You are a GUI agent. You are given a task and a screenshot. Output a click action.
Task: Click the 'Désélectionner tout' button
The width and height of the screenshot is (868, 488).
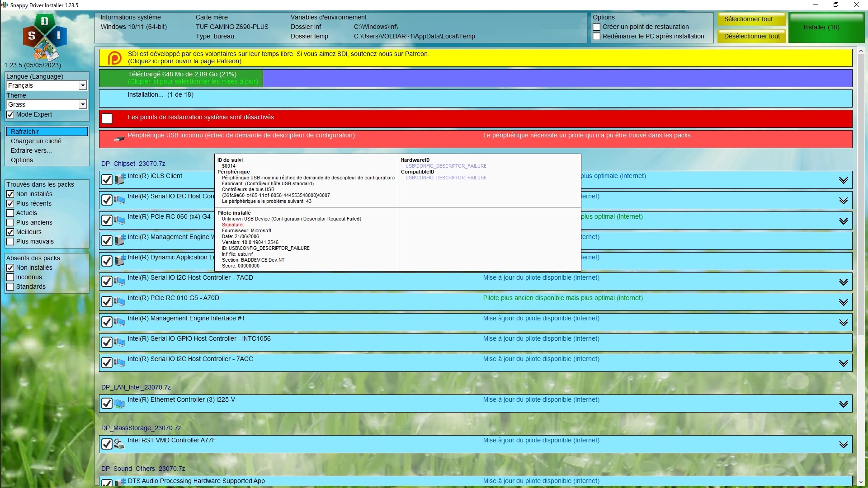(751, 36)
